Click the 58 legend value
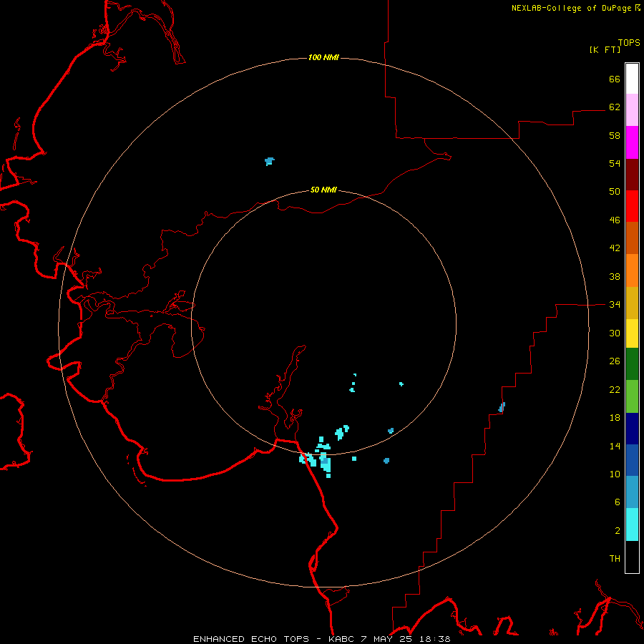The width and height of the screenshot is (644, 644). (615, 135)
